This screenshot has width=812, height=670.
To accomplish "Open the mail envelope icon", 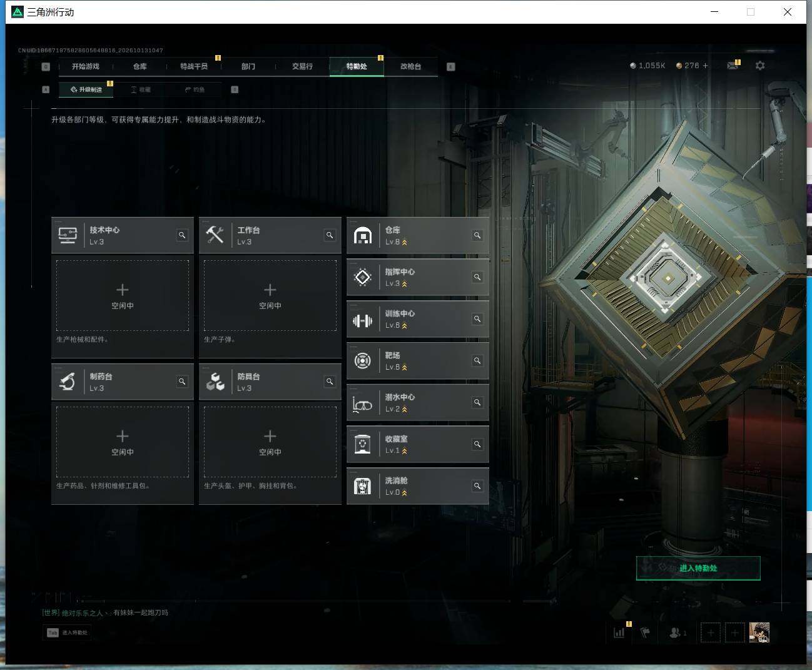I will (733, 66).
